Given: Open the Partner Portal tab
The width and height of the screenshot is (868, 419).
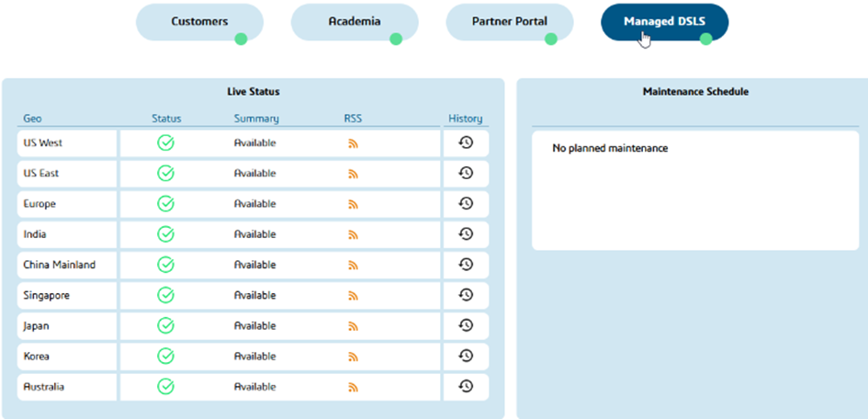Looking at the screenshot, I should (x=510, y=21).
